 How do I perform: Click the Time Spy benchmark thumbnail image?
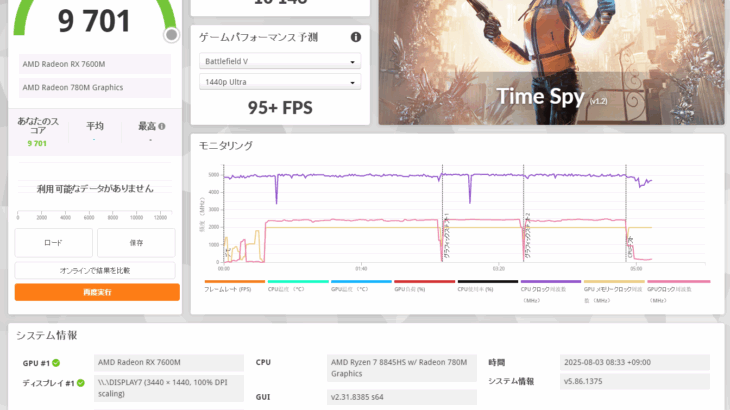[551, 62]
